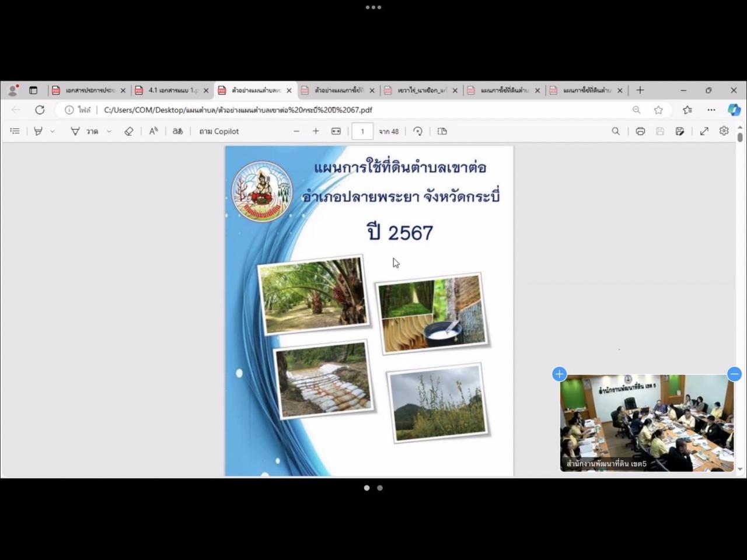
Task: Toggle fit to width view
Action: 336,131
